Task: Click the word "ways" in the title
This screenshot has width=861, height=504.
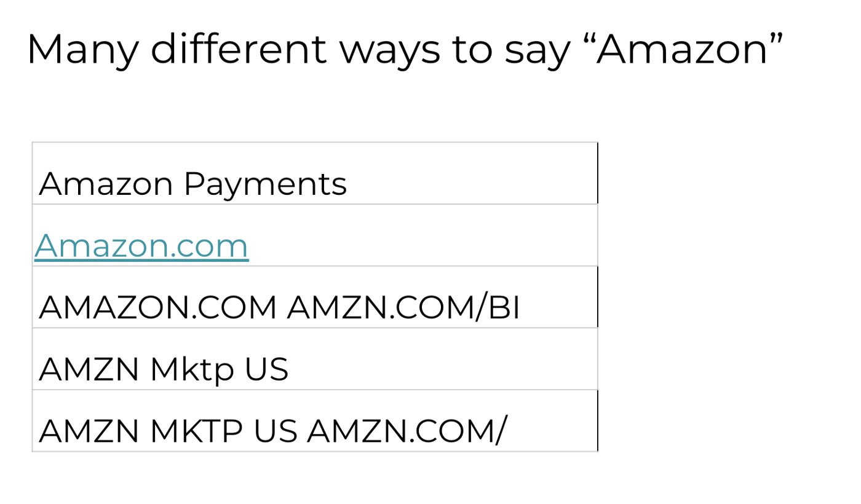Action: coord(389,52)
